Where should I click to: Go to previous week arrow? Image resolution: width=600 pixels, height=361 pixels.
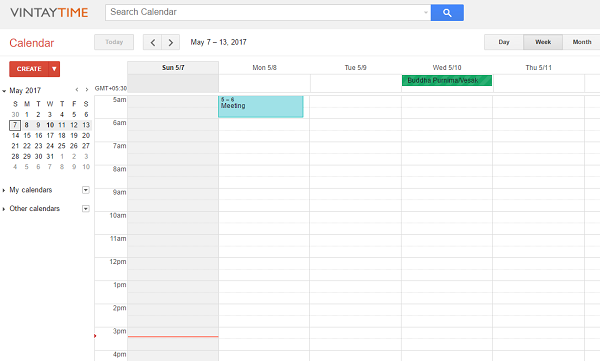152,42
